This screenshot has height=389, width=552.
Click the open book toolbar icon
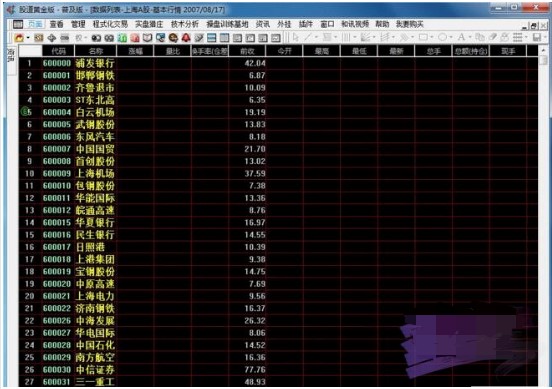[x=148, y=38]
